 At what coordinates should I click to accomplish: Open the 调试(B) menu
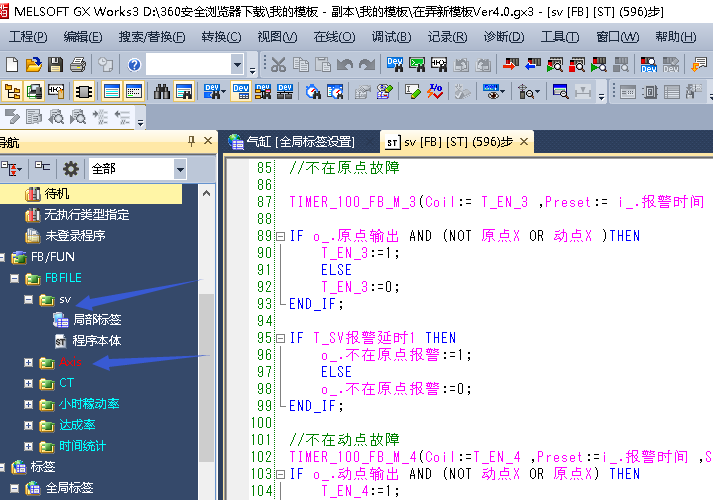391,37
